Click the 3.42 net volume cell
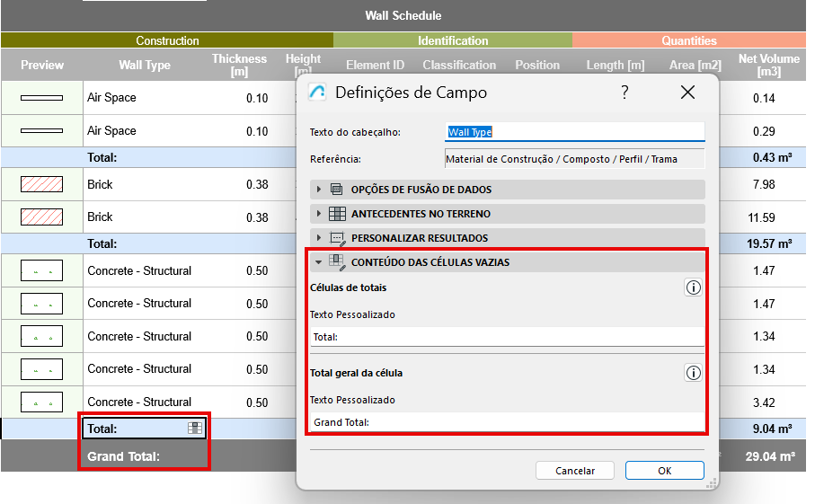Image resolution: width=815 pixels, height=504 pixels. [764, 402]
